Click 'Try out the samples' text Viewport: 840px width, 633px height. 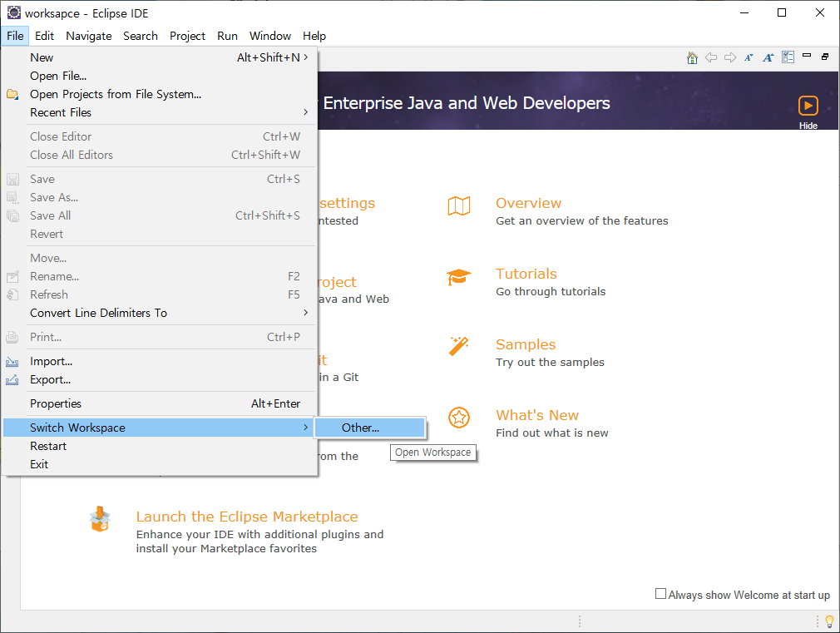pyautogui.click(x=550, y=363)
